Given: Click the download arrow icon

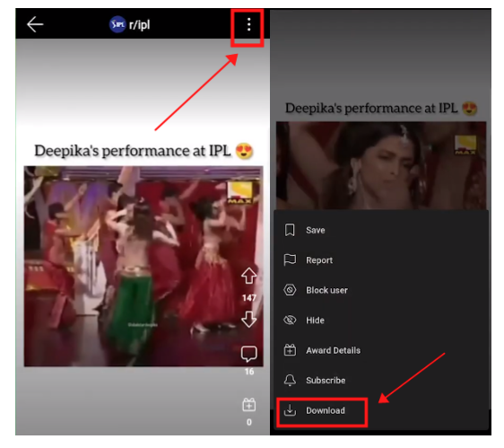Looking at the screenshot, I should (x=290, y=410).
